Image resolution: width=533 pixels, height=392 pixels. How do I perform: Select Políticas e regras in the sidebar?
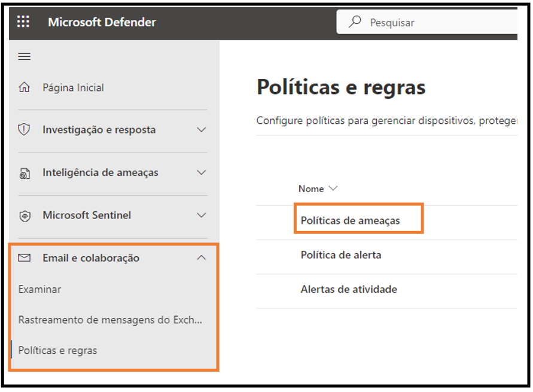[x=58, y=351]
